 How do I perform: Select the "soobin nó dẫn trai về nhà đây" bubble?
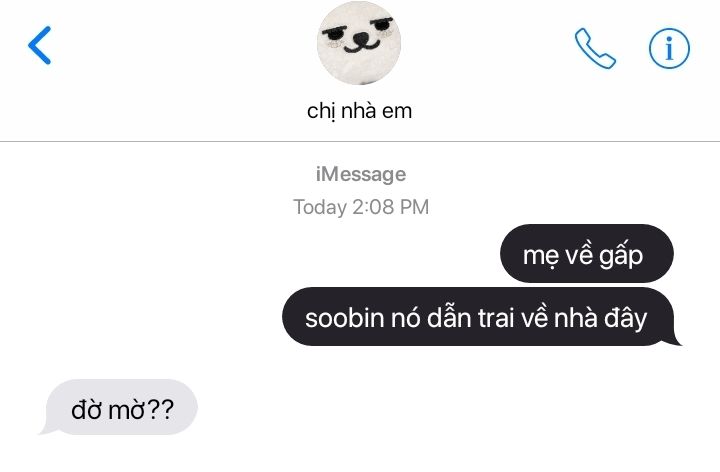(481, 317)
